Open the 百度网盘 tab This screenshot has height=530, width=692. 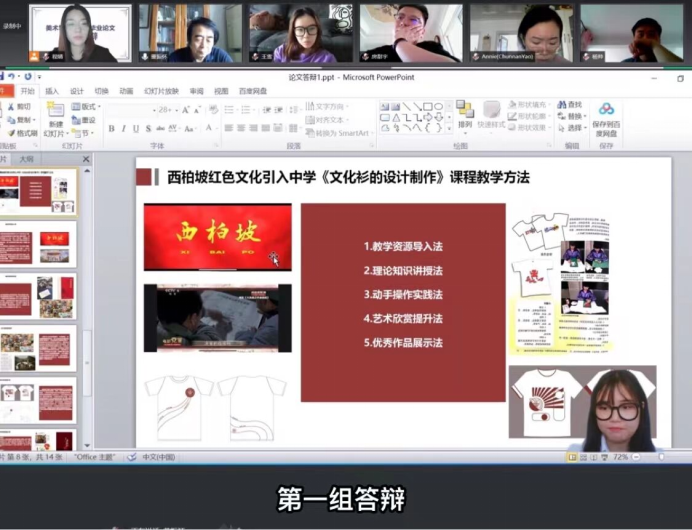click(253, 91)
